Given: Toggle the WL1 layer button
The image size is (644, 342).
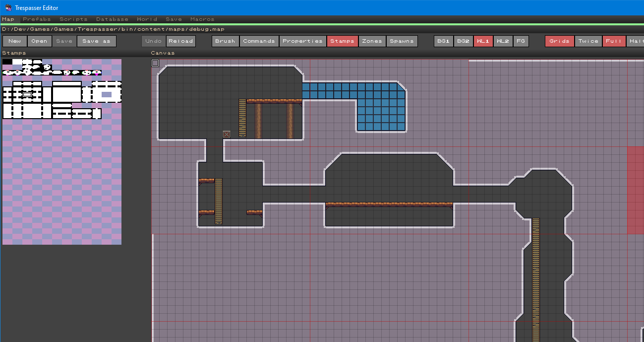Looking at the screenshot, I should point(483,41).
